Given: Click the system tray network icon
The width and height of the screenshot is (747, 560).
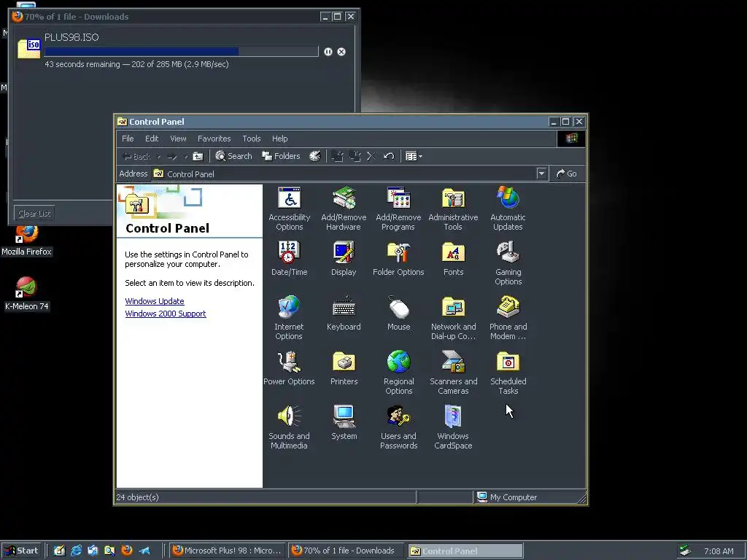Looking at the screenshot, I should pos(685,551).
